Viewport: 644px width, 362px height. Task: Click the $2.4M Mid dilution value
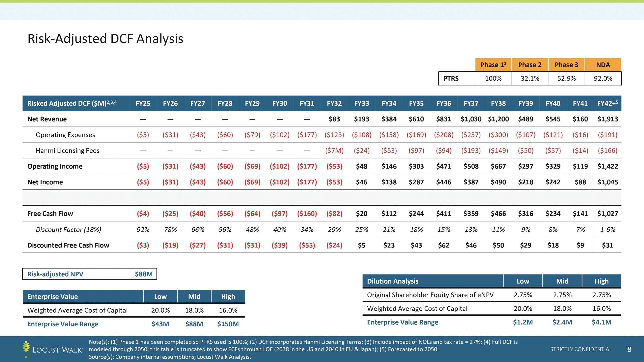tap(562, 322)
